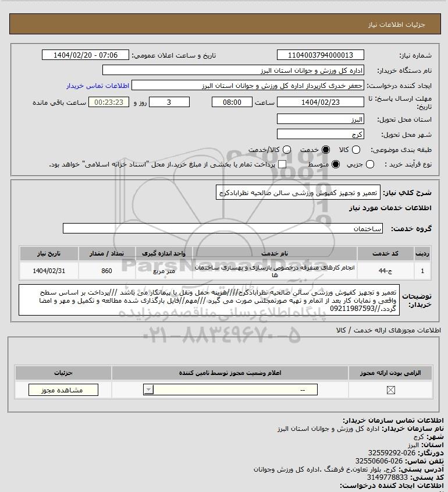Click the request creator field
The image size is (448, 492).
click(248, 85)
